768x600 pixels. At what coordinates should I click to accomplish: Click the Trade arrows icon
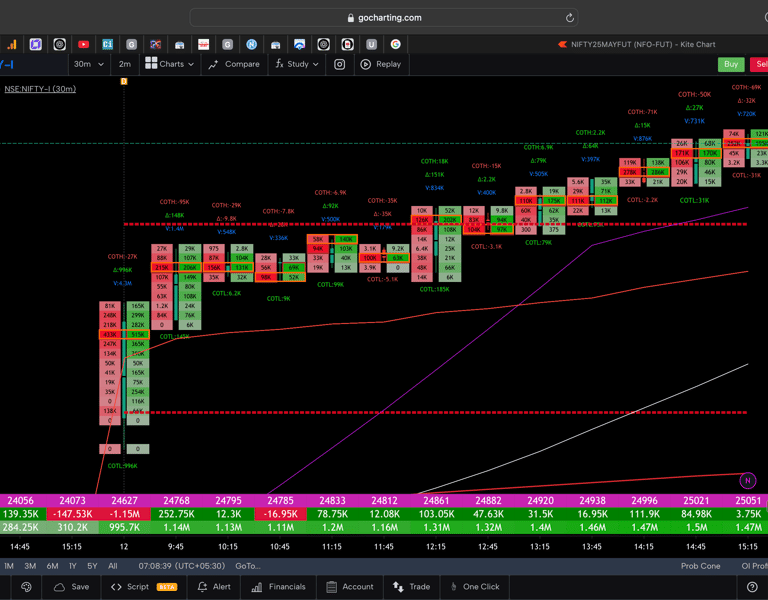click(398, 587)
